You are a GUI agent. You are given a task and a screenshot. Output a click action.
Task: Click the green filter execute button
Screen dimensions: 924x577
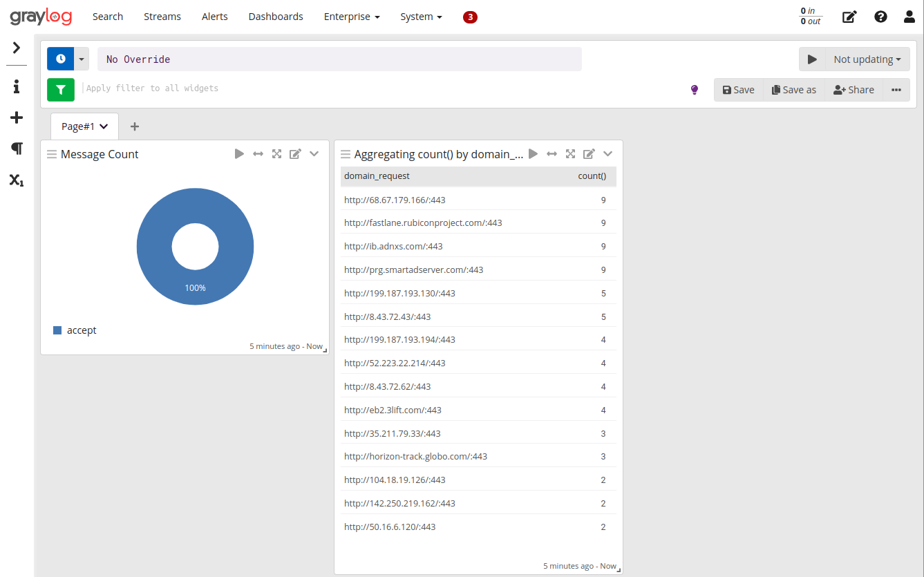coord(61,89)
